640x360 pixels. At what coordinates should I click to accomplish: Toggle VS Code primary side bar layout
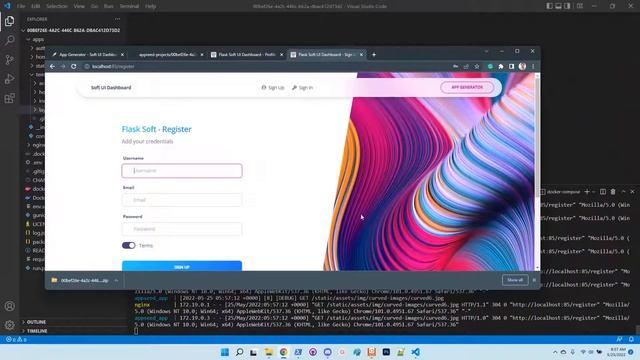point(549,6)
